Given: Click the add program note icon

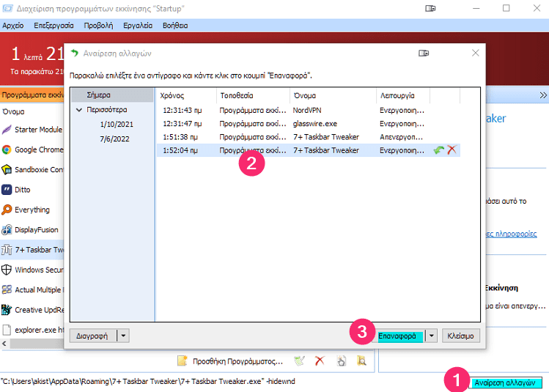Looking at the screenshot, I should tap(183, 360).
